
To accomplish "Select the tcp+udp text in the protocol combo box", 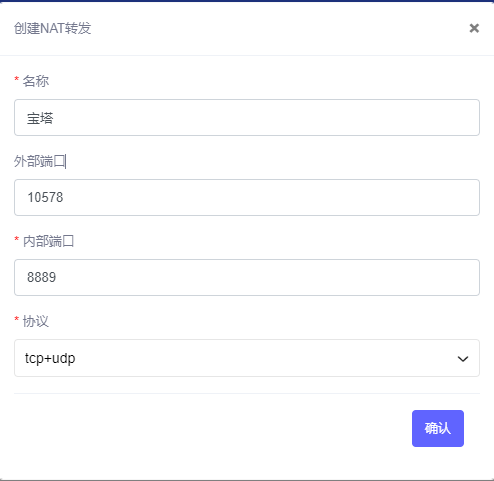I will pos(50,358).
